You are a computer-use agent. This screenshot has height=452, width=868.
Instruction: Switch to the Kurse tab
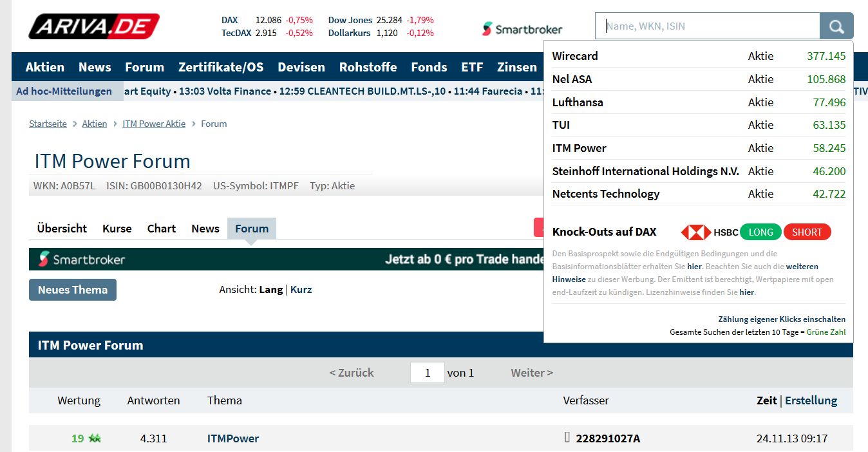117,229
